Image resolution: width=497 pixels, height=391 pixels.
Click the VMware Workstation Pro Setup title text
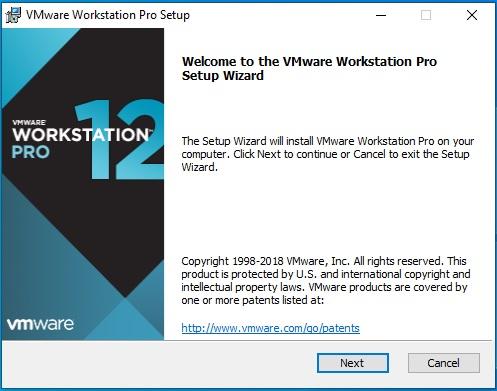tap(108, 15)
